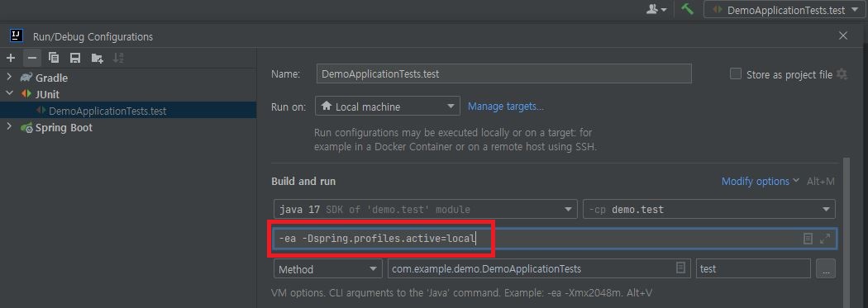868x308 pixels.
Task: Open the user accounts icon menu
Action: 656,9
